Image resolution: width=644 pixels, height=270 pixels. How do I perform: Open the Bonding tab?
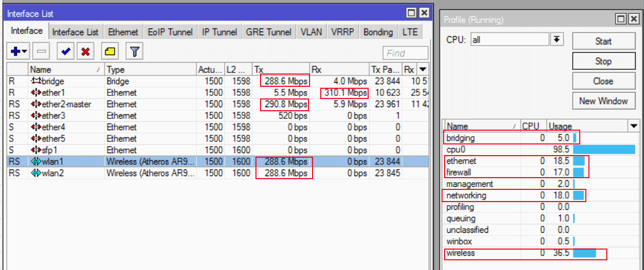coord(378,32)
